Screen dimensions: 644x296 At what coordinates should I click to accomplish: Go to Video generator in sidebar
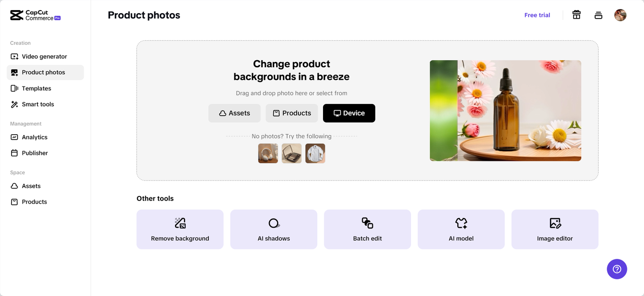coord(44,57)
